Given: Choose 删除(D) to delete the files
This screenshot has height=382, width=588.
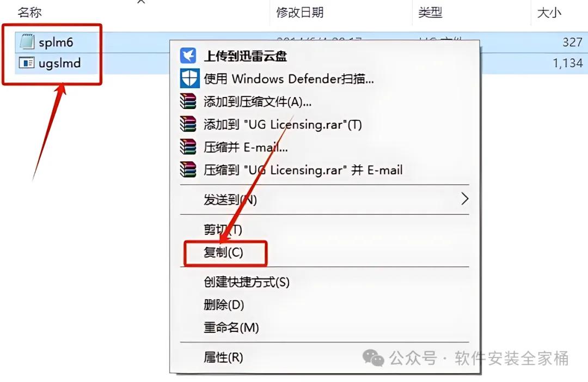Looking at the screenshot, I should tap(224, 305).
